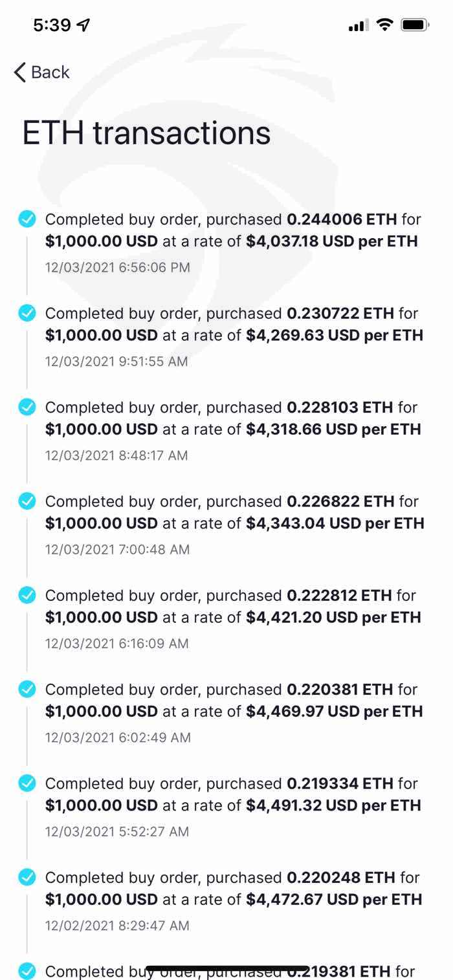
Task: Select the transaction dated 12/03/2021 8:48:17 AM
Action: tap(116, 455)
